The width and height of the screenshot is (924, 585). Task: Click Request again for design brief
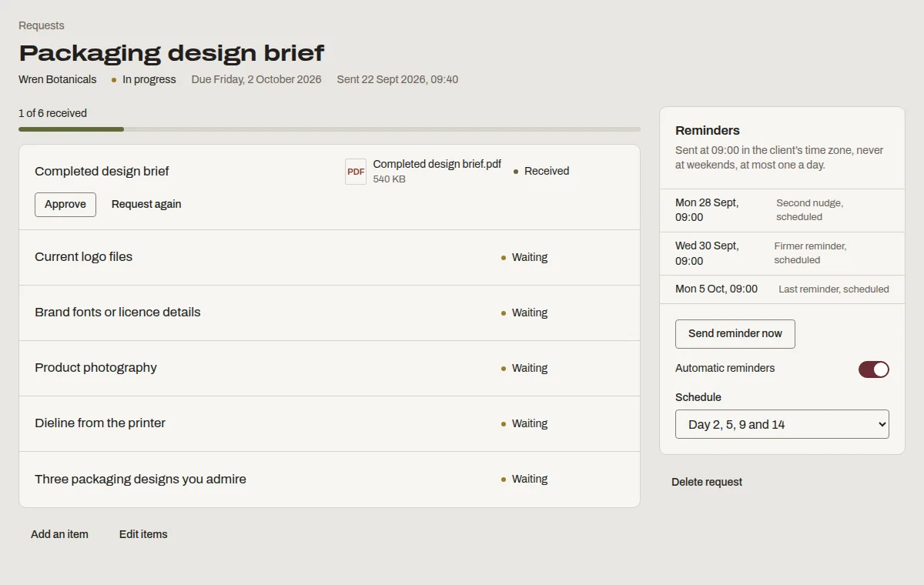[x=146, y=205]
